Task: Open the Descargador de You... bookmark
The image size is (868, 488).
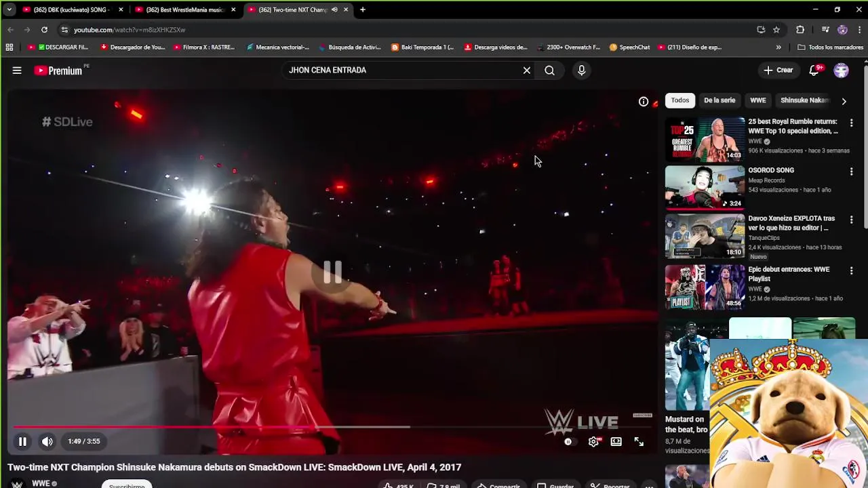Action: point(132,47)
